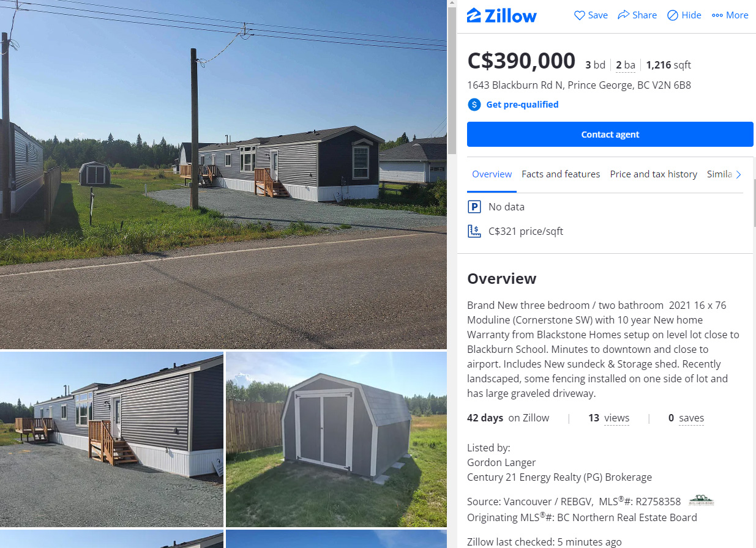
Task: Open the Facts and features tab
Action: [x=561, y=174]
